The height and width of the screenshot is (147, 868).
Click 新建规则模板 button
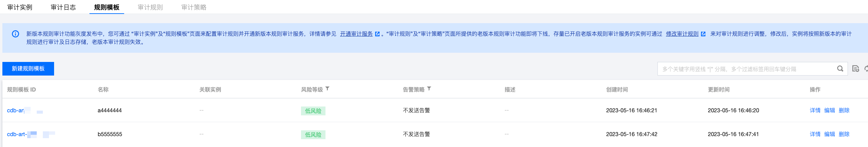click(28, 69)
